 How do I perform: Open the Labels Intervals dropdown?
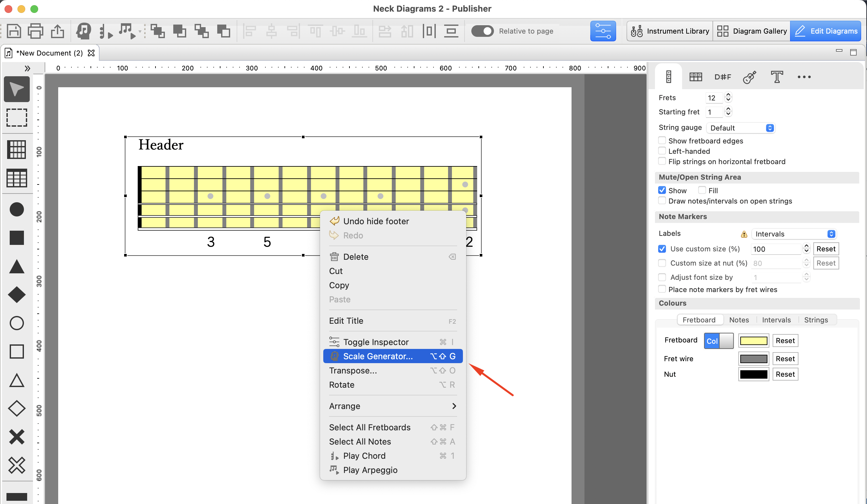[794, 234]
